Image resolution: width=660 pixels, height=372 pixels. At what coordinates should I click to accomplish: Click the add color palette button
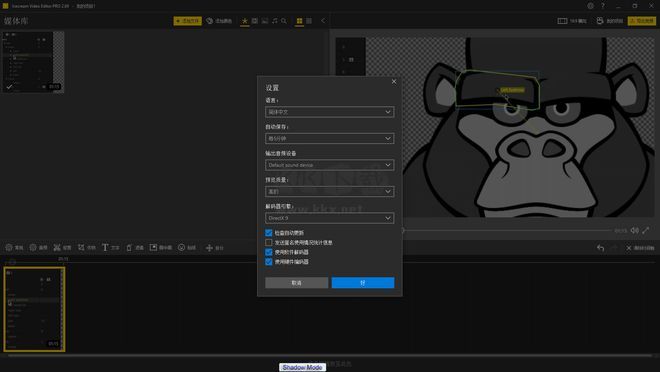tap(219, 21)
